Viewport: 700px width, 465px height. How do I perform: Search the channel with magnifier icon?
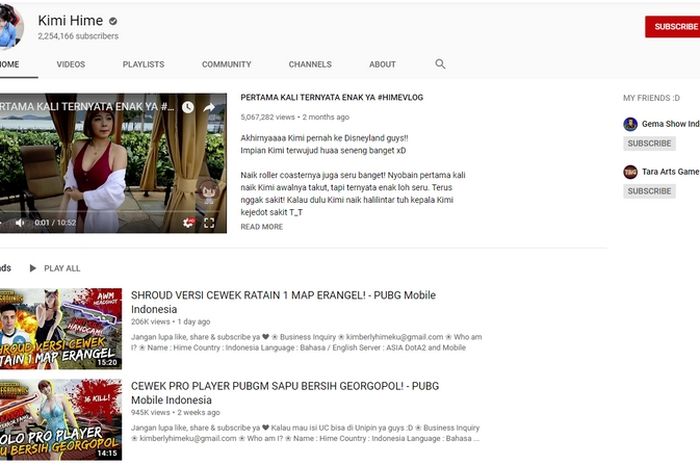[x=440, y=64]
